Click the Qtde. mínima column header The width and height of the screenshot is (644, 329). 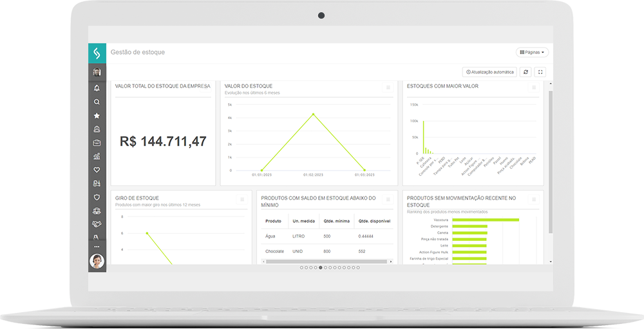pos(336,221)
